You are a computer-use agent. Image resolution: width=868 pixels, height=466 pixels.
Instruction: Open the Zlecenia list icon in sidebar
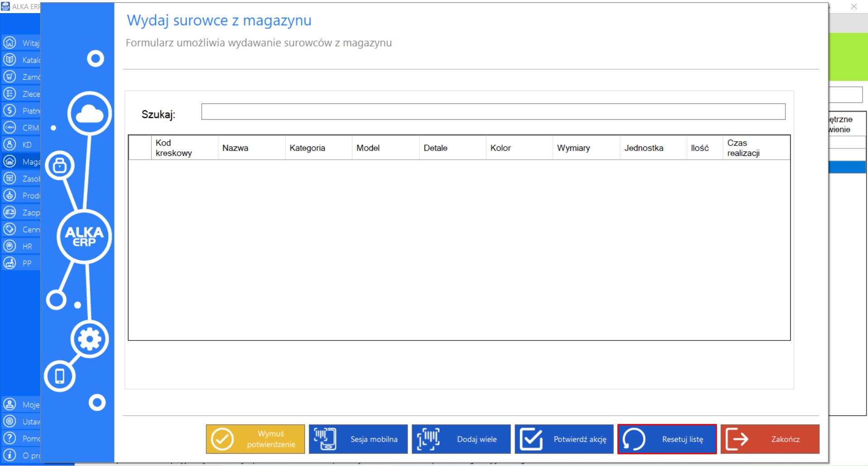(x=9, y=94)
